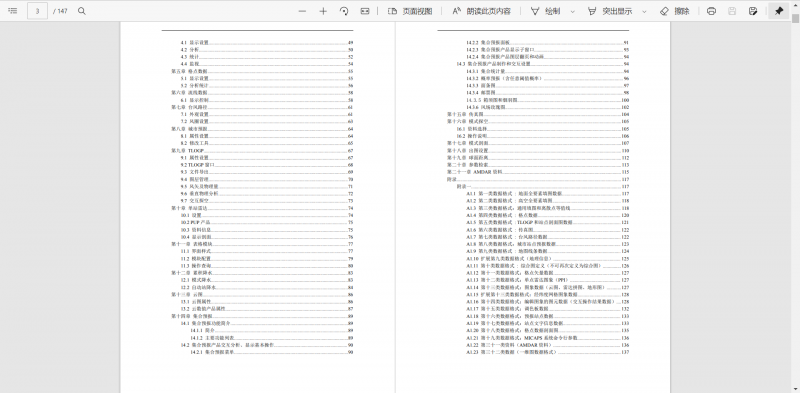Zoom out with the minus icon

303,11
